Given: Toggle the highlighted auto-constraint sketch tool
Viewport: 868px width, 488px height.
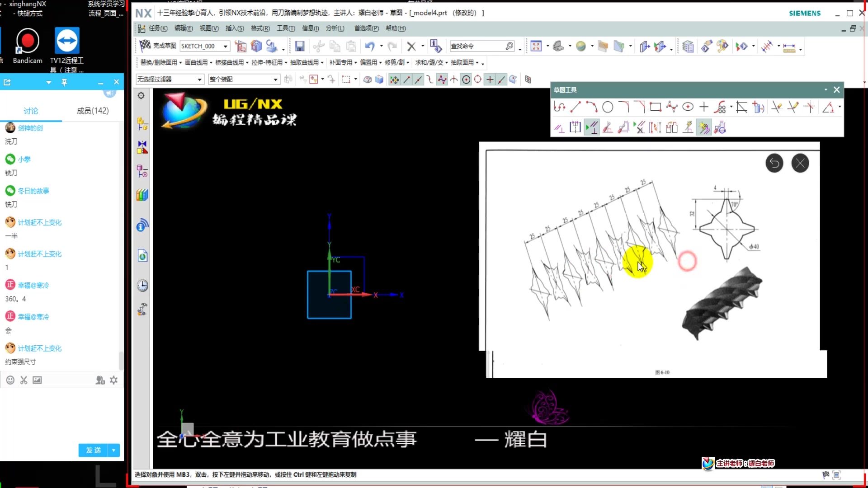Looking at the screenshot, I should pos(704,127).
